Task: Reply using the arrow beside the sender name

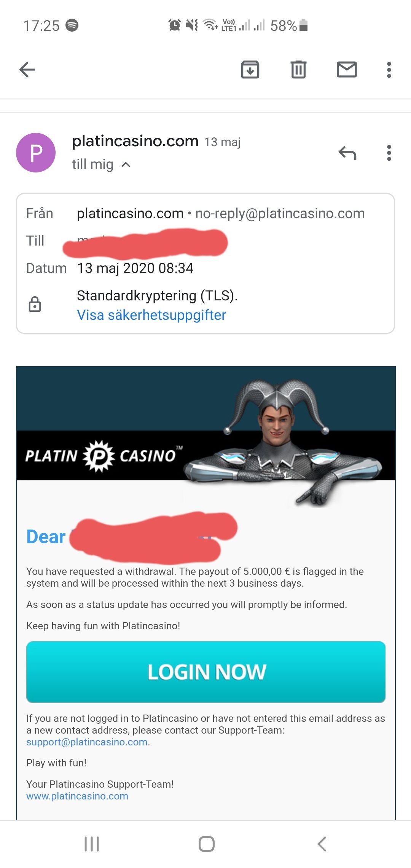Action: coord(347,153)
